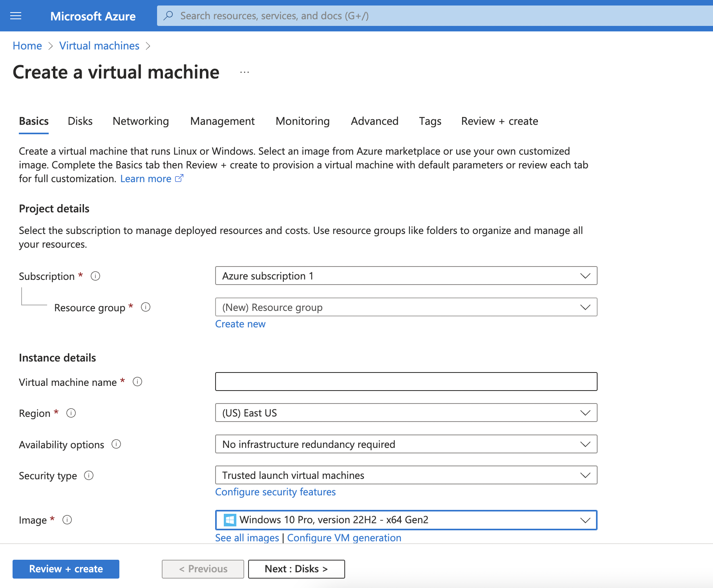Click the Security type info icon
This screenshot has width=713, height=588.
tap(89, 475)
